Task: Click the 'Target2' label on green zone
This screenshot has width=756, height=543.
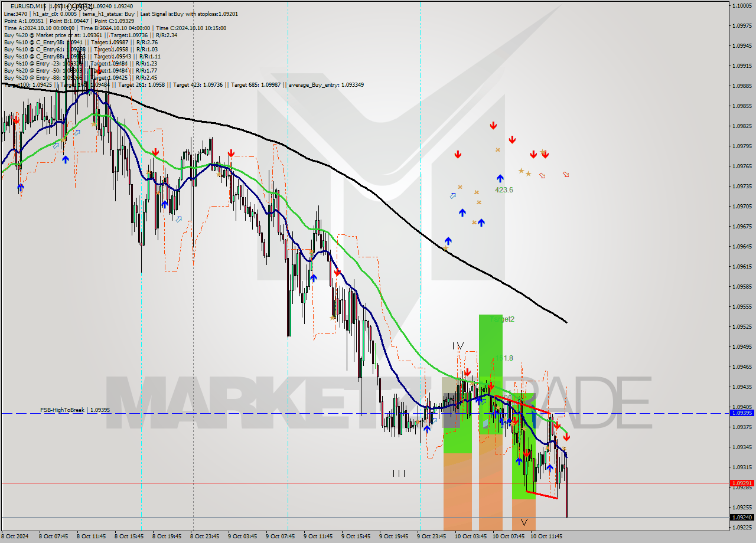Action: click(502, 319)
